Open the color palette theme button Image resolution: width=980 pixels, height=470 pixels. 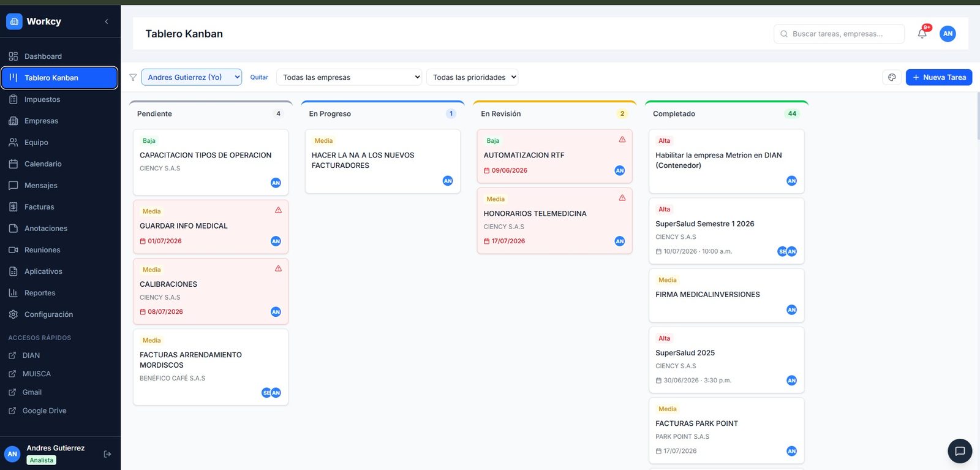coord(892,77)
